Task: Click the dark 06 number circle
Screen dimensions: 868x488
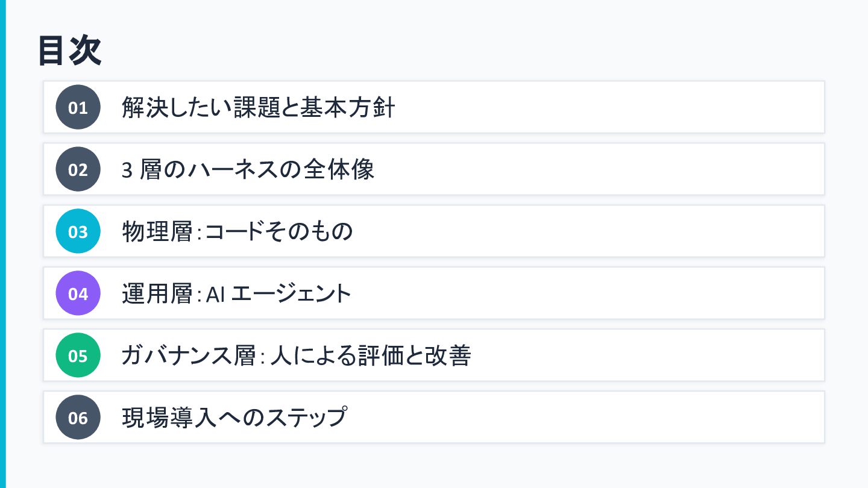Action: (78, 418)
